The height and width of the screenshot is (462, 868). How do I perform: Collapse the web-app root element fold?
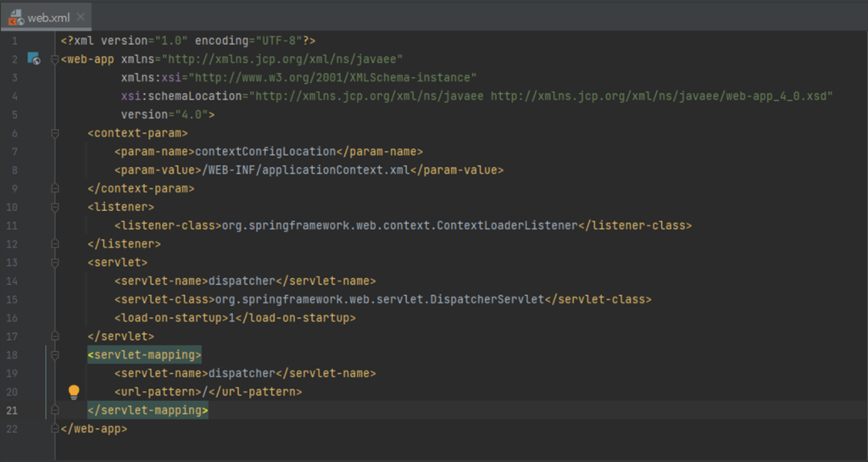point(55,59)
